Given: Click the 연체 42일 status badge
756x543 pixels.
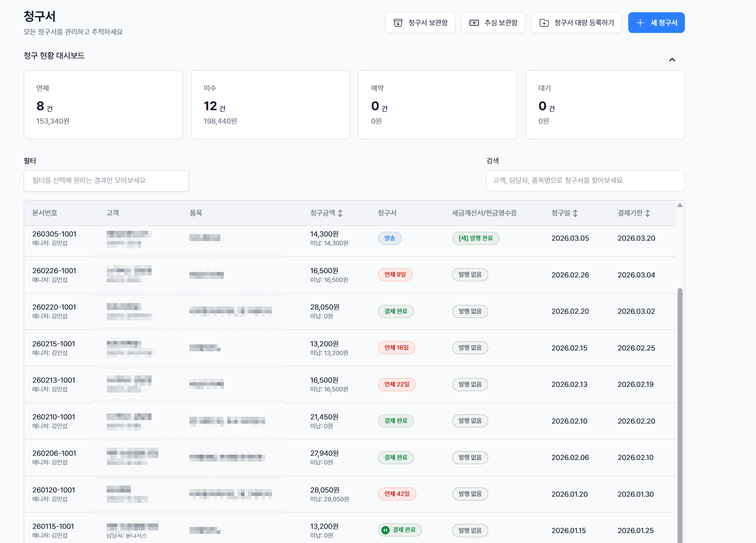Looking at the screenshot, I should coord(397,494).
